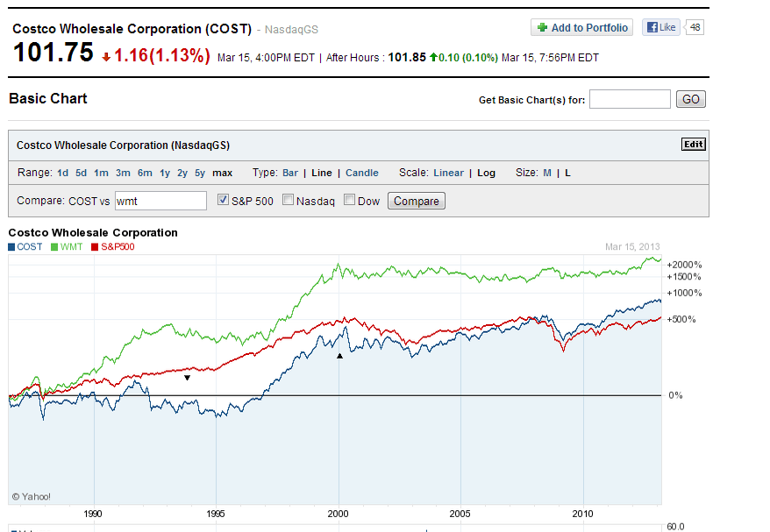Screen dimensions: 770x532
Task: Click the Facebook Like icon
Action: coord(652,27)
